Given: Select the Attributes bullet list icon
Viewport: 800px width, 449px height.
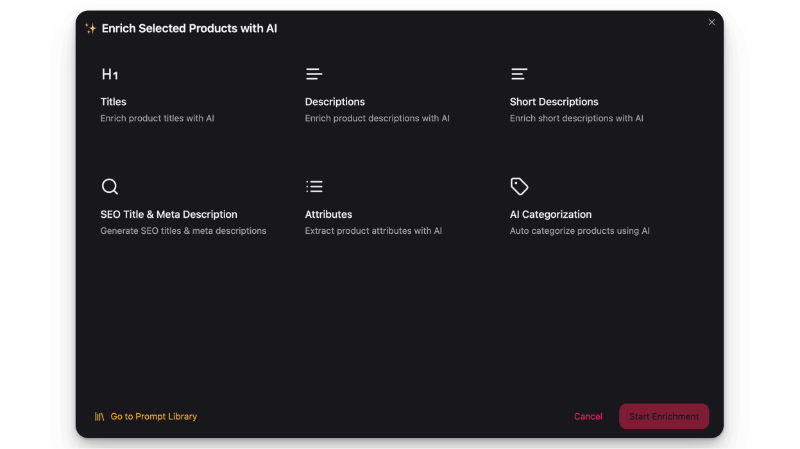Looking at the screenshot, I should [314, 187].
